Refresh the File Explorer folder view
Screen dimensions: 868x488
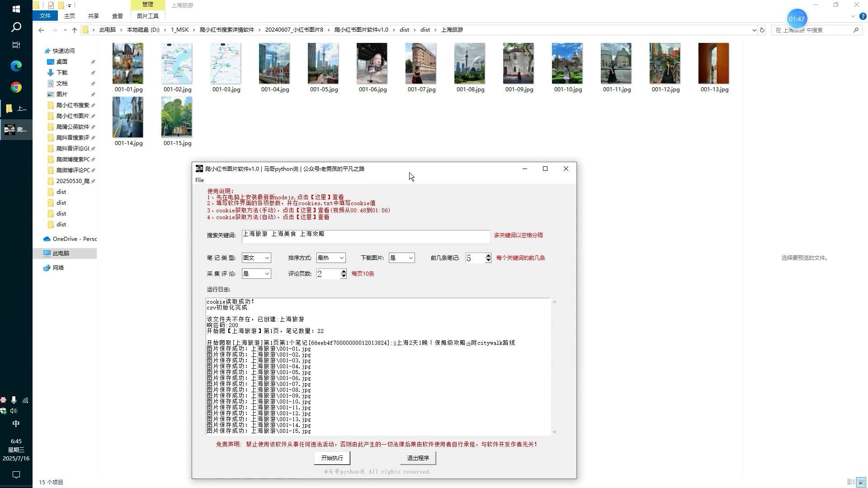pyautogui.click(x=762, y=30)
